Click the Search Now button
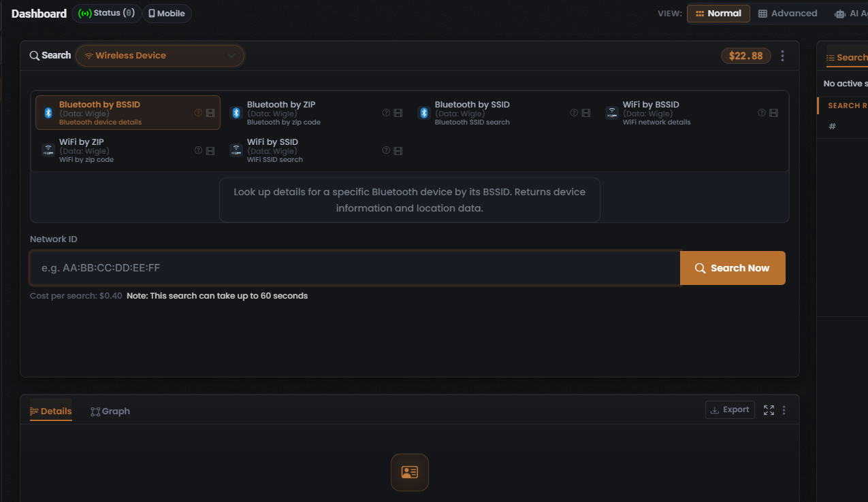Viewport: 868px width, 502px height. click(733, 268)
